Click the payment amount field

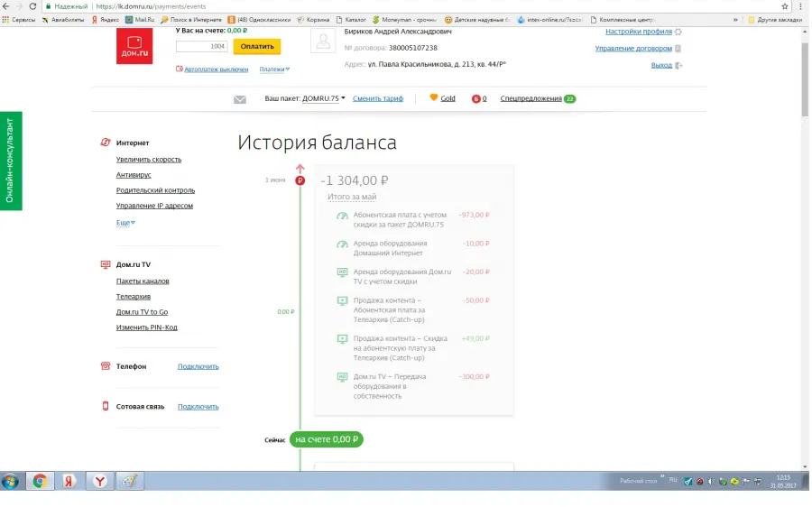tap(201, 46)
